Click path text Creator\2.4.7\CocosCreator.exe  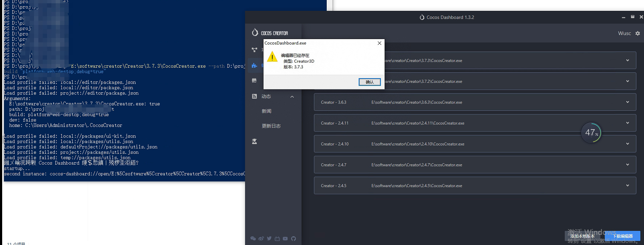click(416, 165)
